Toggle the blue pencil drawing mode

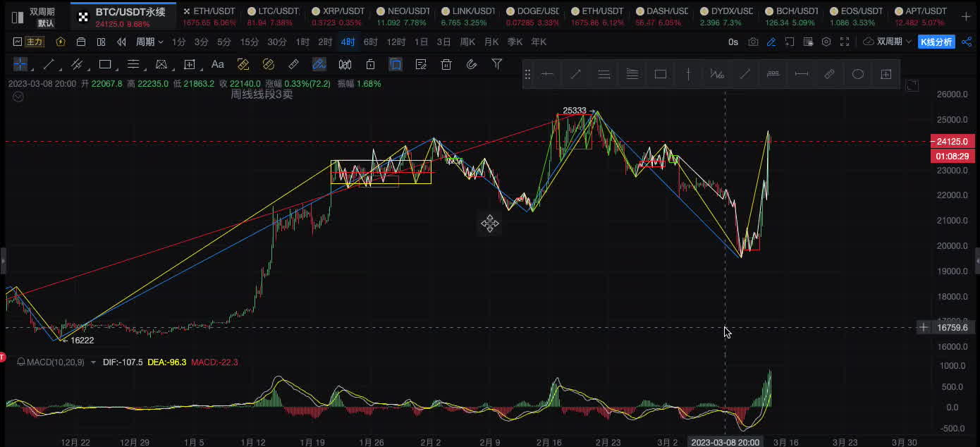point(771,42)
